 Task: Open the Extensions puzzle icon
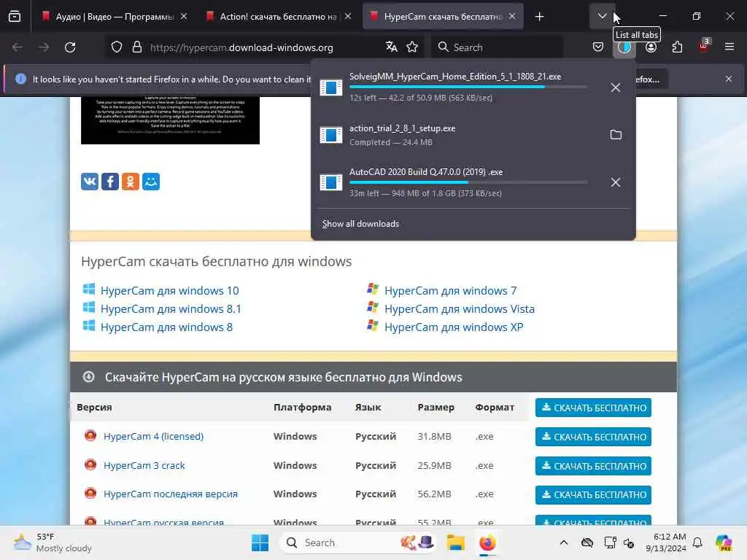677,47
